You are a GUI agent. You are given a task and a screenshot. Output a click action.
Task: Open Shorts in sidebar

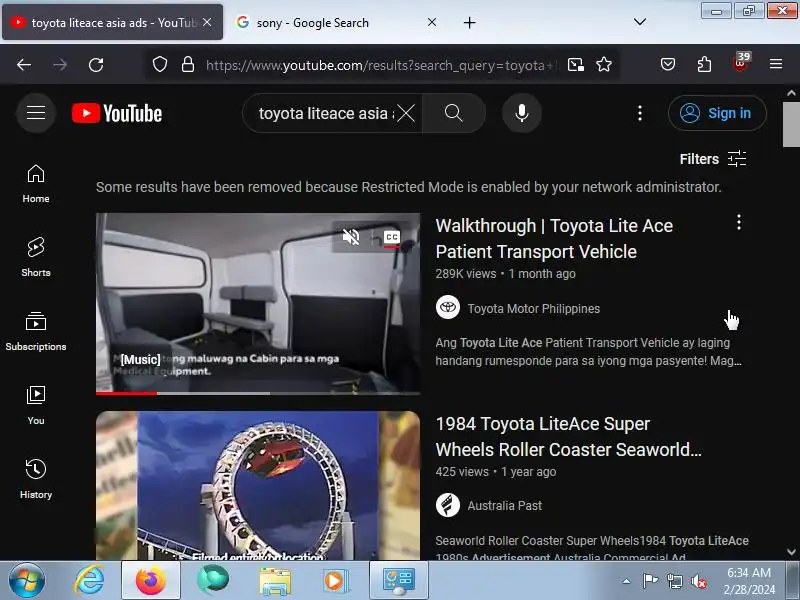pos(36,258)
